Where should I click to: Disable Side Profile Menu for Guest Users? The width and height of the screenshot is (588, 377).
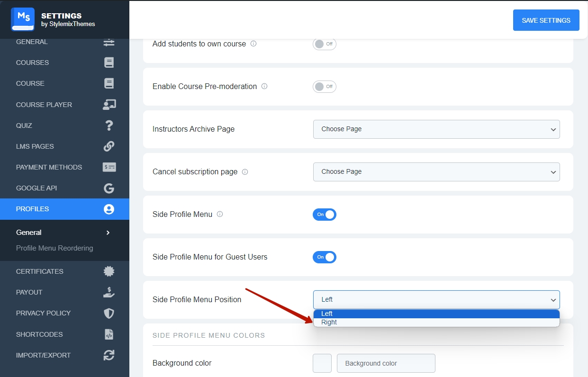(325, 257)
